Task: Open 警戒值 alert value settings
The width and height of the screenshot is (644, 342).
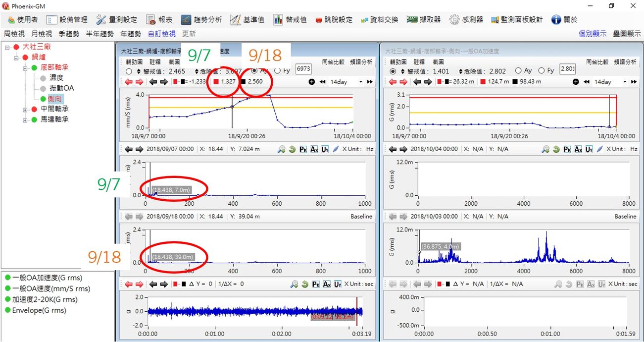Action: point(290,20)
